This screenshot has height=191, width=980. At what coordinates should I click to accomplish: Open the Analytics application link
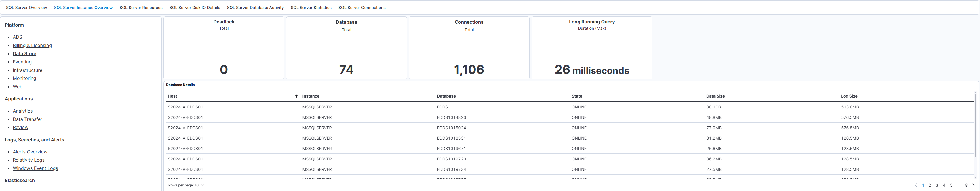tap(22, 111)
